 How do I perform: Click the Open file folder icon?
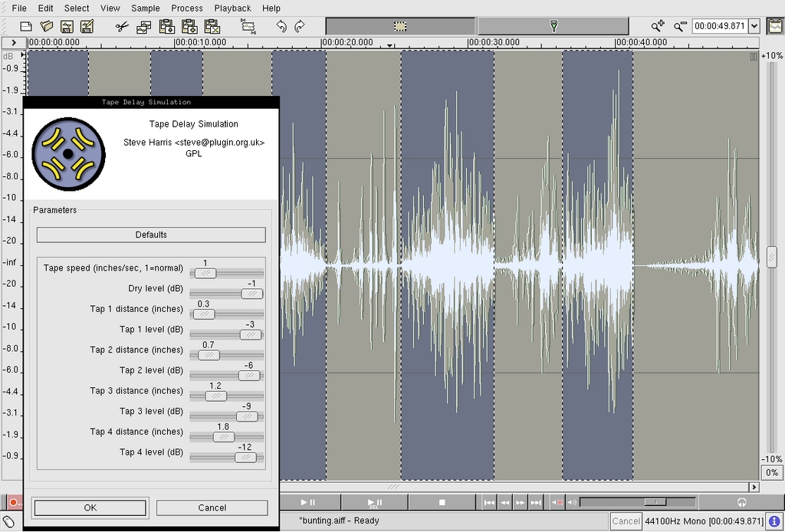click(x=46, y=26)
